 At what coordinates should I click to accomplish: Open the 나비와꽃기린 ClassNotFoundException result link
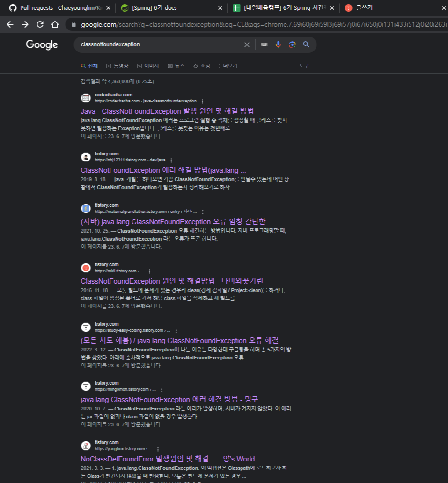point(172,281)
